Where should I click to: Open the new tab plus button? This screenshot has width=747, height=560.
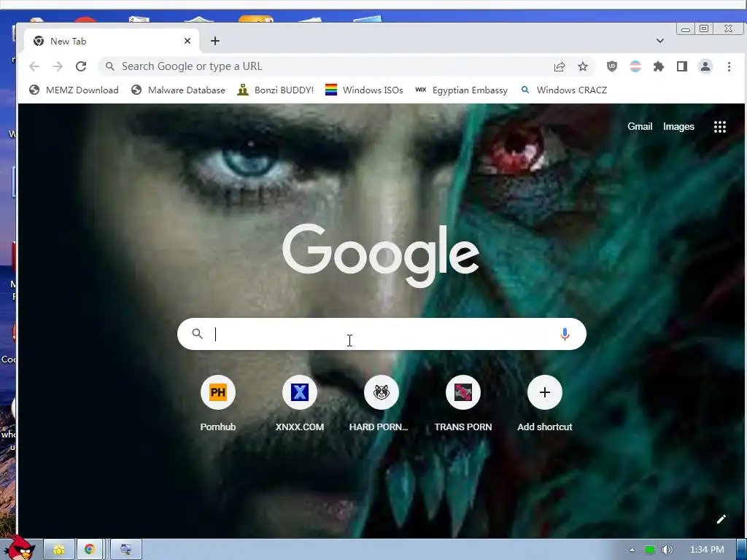pos(215,41)
